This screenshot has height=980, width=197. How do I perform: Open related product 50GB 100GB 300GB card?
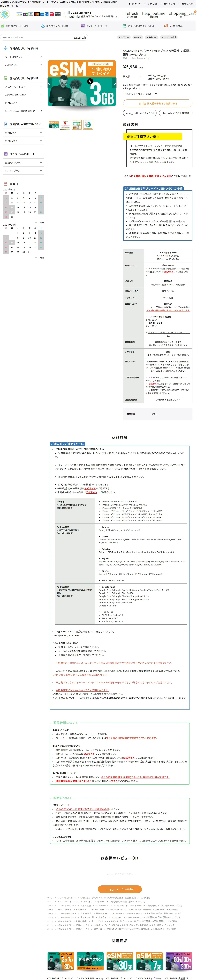[179, 961]
